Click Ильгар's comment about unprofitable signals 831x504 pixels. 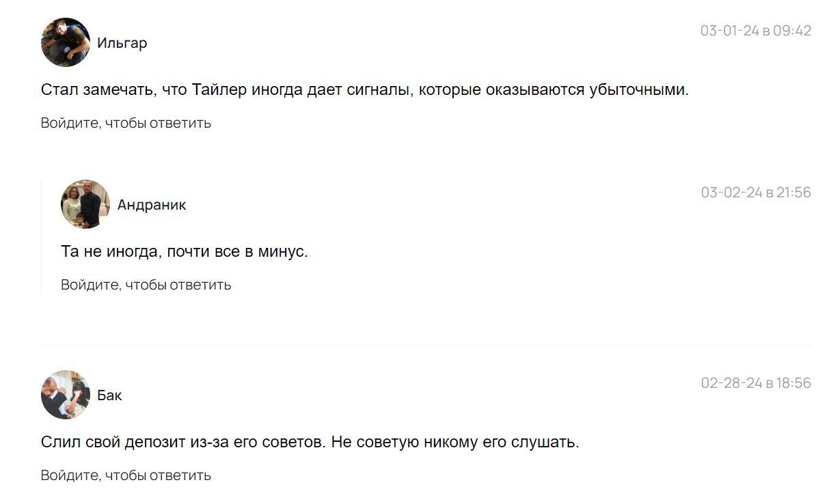click(364, 89)
